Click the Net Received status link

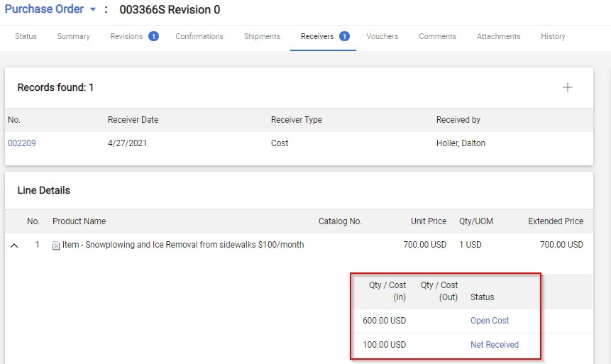(494, 345)
